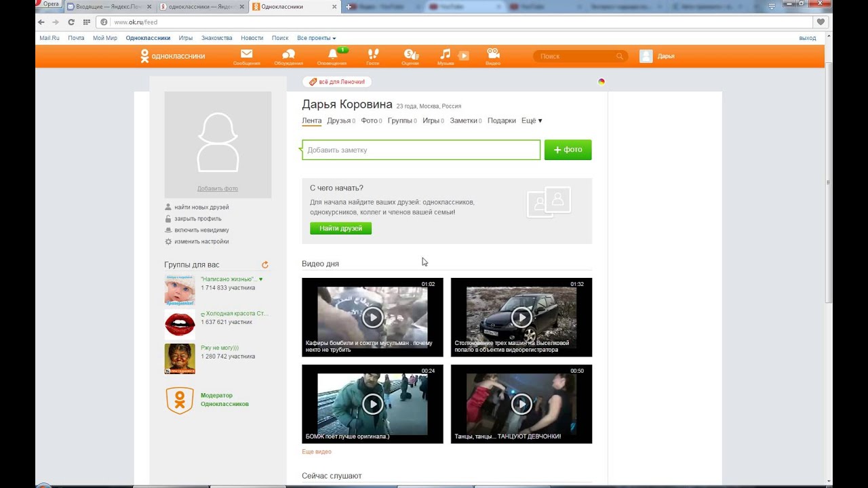Click "всё для Леночки!" banner

[x=337, y=82]
